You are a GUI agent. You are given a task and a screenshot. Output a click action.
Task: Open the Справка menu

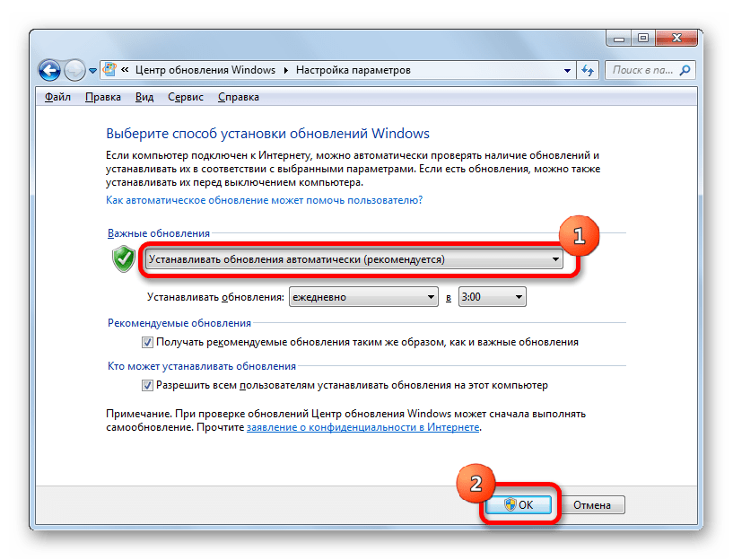pos(239,97)
